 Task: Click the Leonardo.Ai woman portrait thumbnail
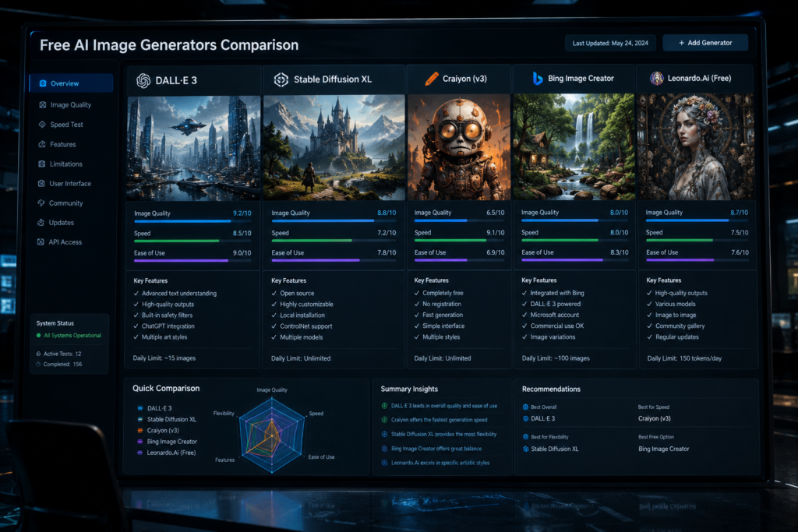pyautogui.click(x=696, y=146)
